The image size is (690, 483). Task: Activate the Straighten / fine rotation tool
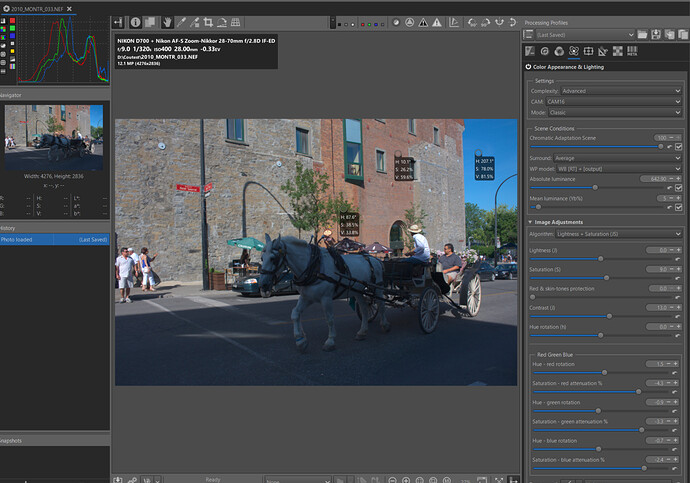tap(222, 21)
